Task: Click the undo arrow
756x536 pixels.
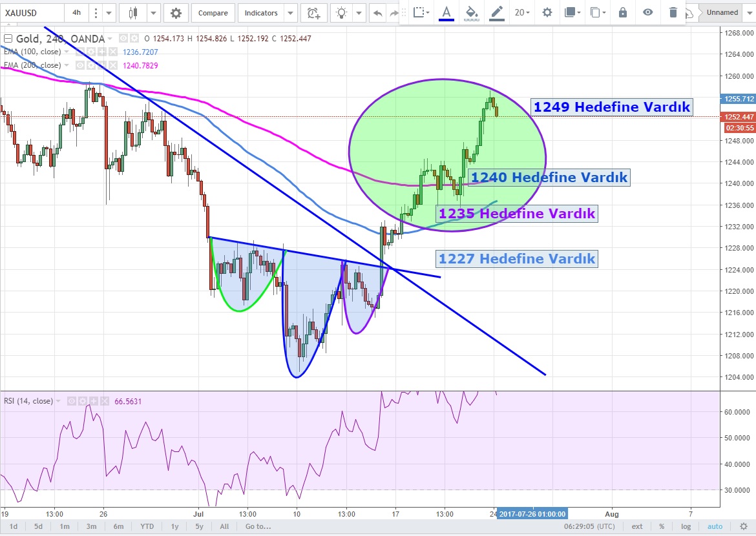Action: (x=377, y=13)
